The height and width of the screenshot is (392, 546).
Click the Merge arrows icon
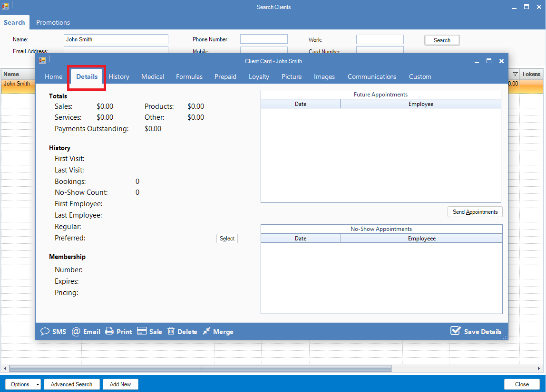206,331
